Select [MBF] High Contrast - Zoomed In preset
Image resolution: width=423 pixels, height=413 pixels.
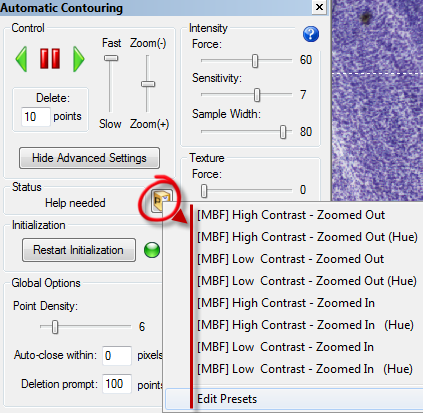point(286,303)
